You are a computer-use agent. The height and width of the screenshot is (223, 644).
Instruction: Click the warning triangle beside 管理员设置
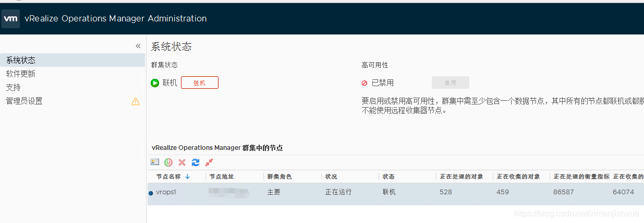(x=136, y=101)
